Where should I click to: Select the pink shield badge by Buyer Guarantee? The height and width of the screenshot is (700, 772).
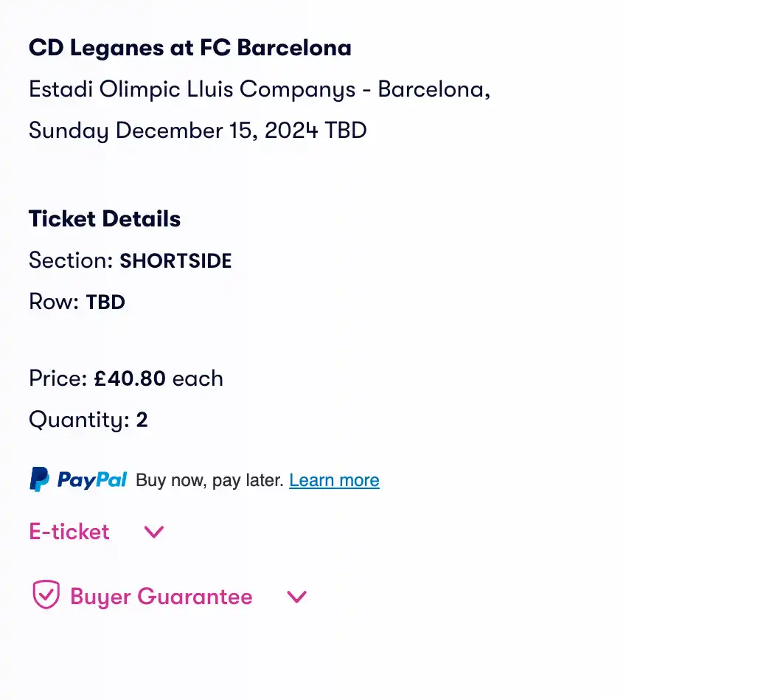pos(44,595)
